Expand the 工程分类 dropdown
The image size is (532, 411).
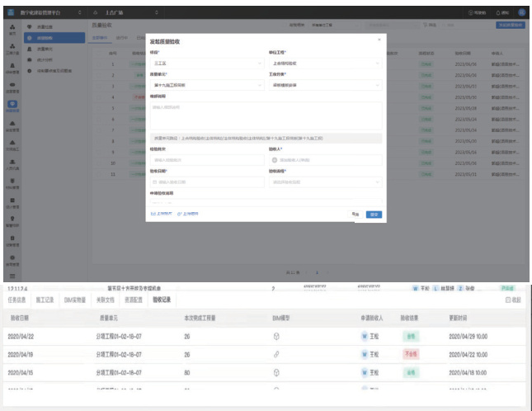pos(326,84)
